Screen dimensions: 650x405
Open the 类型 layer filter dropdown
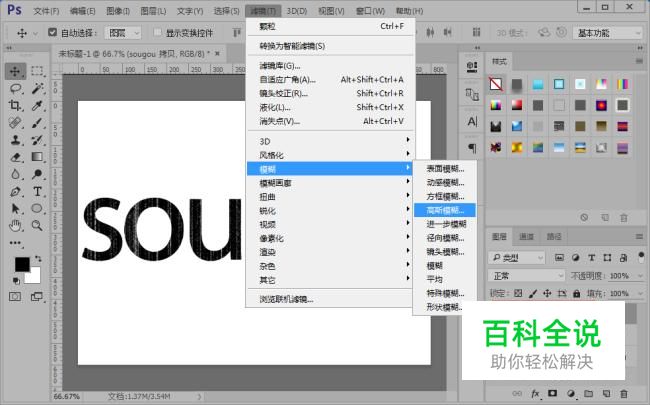tap(517, 258)
